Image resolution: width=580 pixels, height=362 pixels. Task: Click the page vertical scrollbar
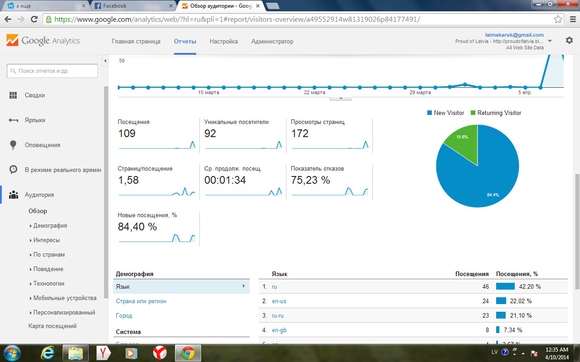577,231
